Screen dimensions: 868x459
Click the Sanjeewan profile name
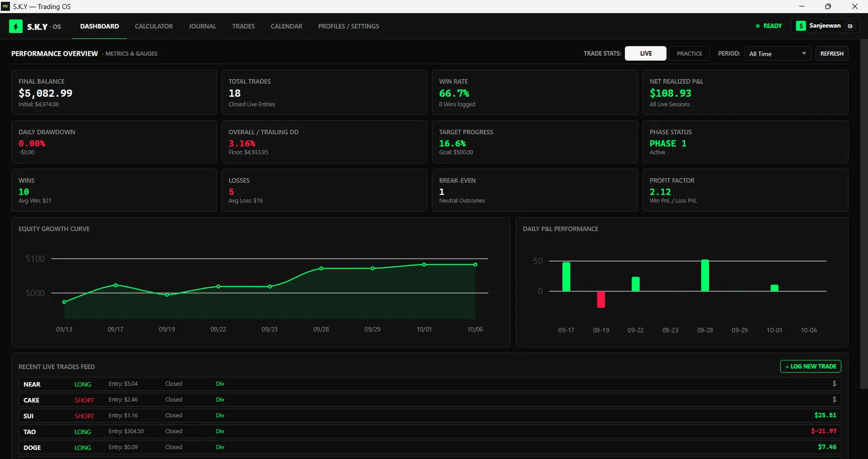pos(825,26)
